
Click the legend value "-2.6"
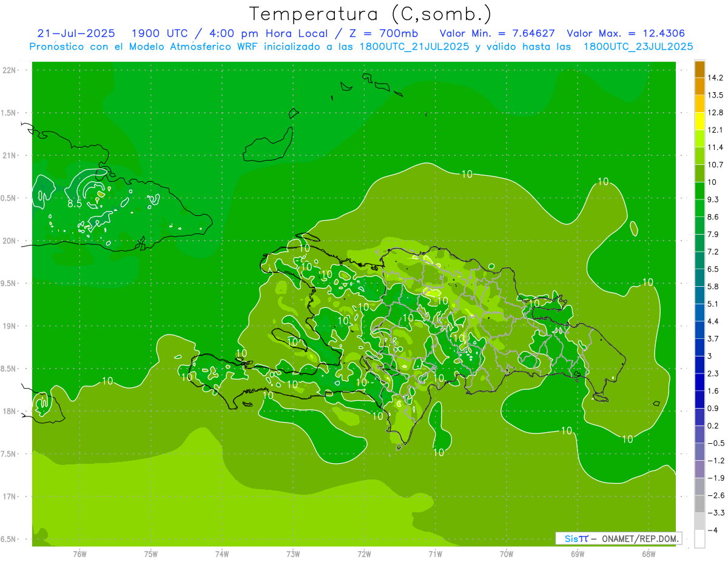click(x=716, y=495)
